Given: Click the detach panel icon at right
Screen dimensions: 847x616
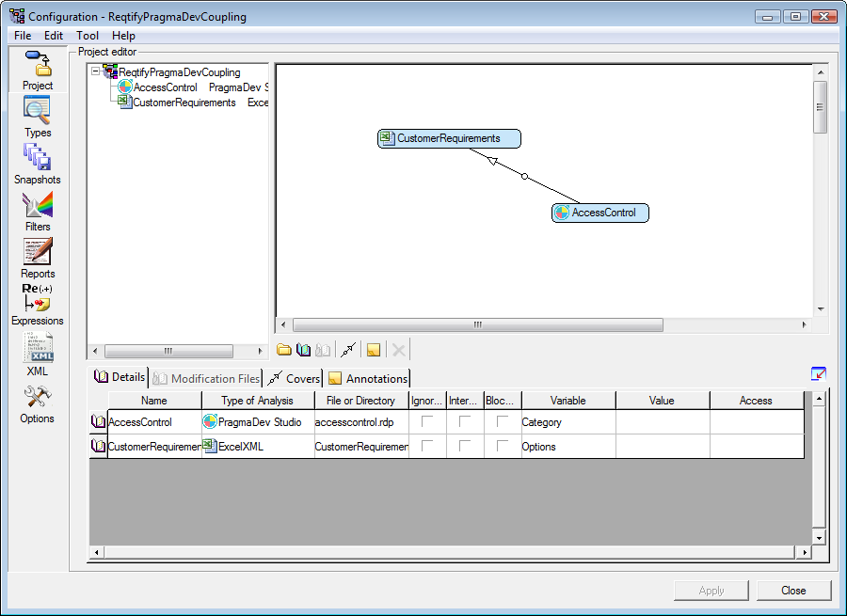Looking at the screenshot, I should pyautogui.click(x=818, y=374).
